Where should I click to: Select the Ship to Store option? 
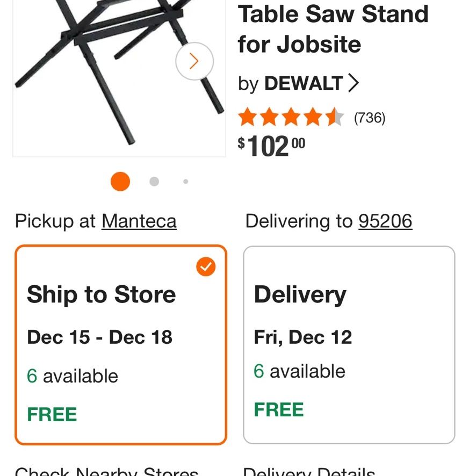[x=121, y=345]
